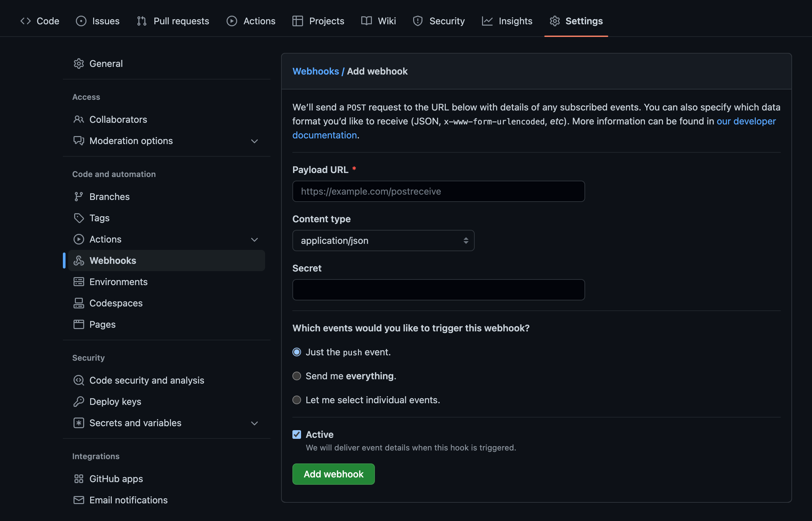
Task: Expand Moderation options chevron
Action: [x=254, y=141]
